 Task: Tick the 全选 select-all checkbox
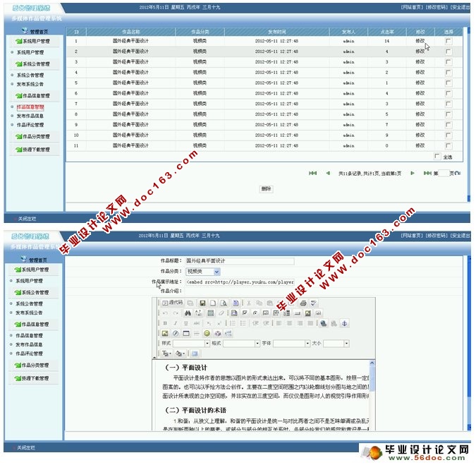point(437,157)
